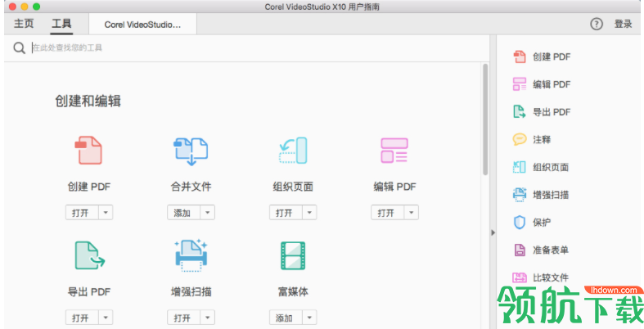Switch to the Corel VideoStudio document tab

coord(142,25)
